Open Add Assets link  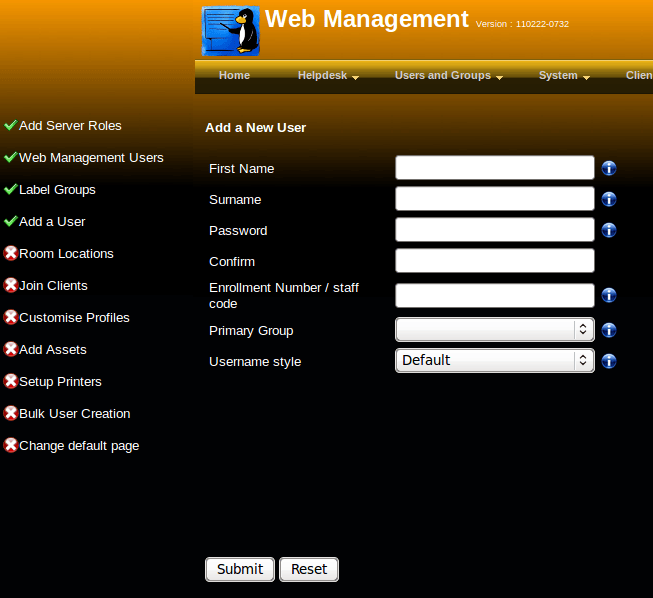click(53, 350)
